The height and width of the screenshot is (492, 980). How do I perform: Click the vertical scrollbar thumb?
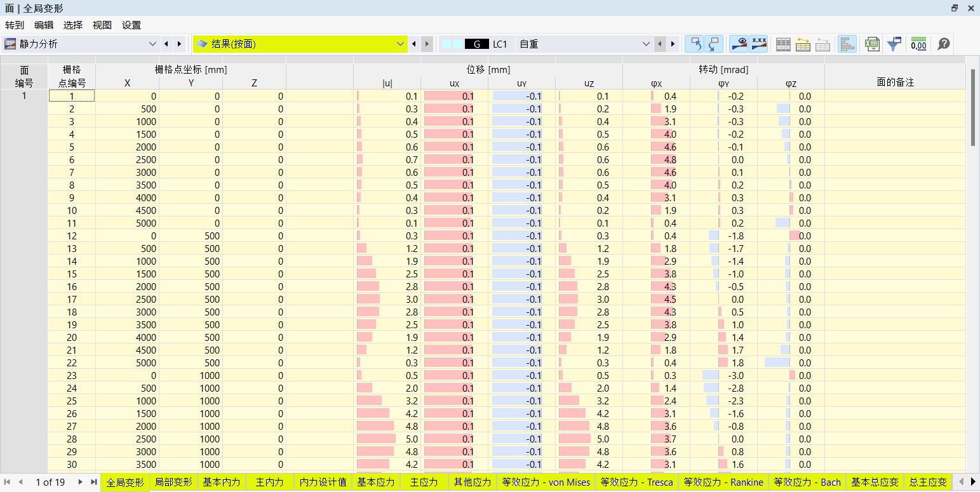972,107
